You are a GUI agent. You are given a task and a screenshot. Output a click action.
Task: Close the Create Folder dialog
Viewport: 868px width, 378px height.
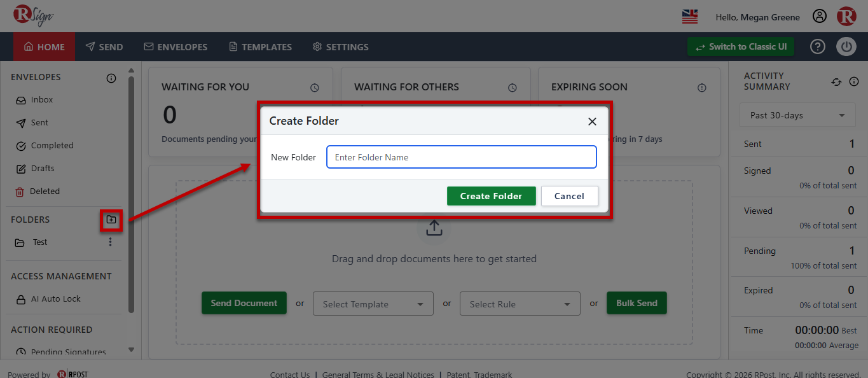(592, 122)
